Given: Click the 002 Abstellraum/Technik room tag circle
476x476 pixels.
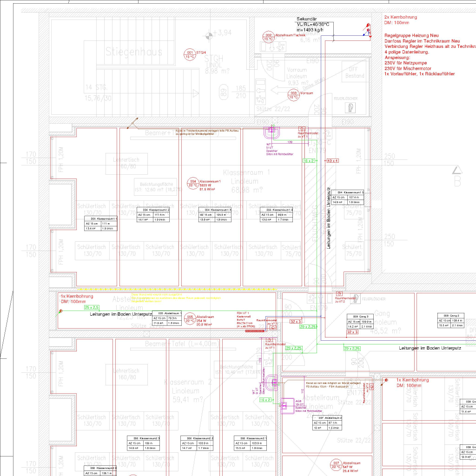Looking at the screenshot, I should click(268, 37).
